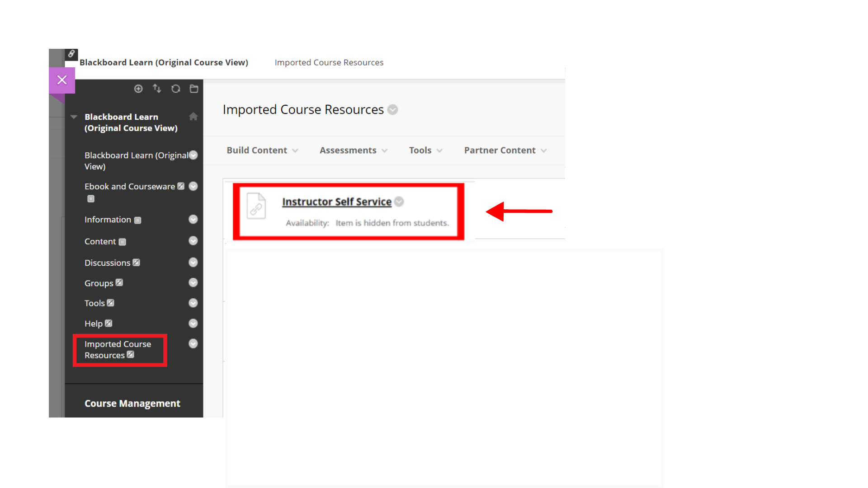The height and width of the screenshot is (488, 868).
Task: Open the Instructor Self Service link
Action: pos(337,202)
